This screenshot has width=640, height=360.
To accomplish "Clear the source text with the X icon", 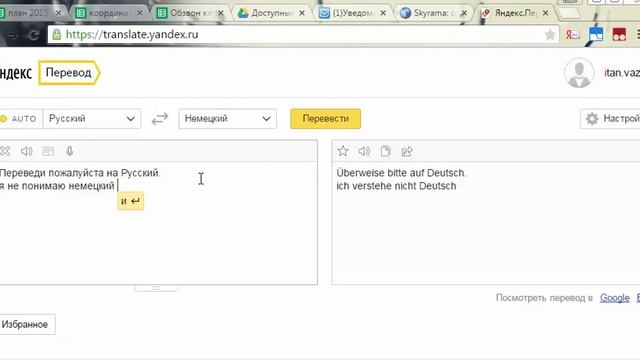I will point(5,151).
